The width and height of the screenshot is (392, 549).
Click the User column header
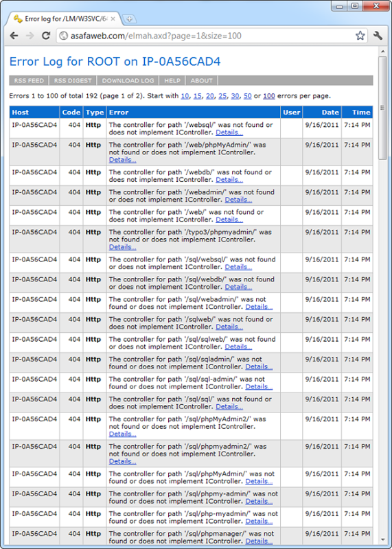(x=292, y=113)
